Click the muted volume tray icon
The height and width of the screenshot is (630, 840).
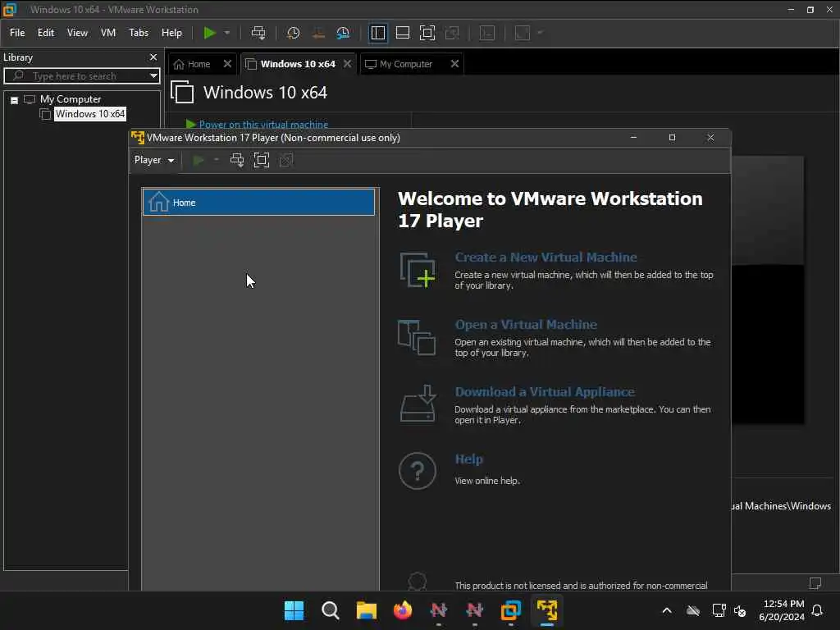point(740,610)
